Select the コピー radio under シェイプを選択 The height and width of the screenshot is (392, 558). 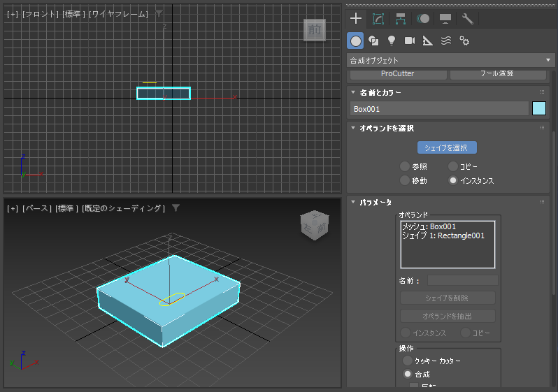(452, 166)
